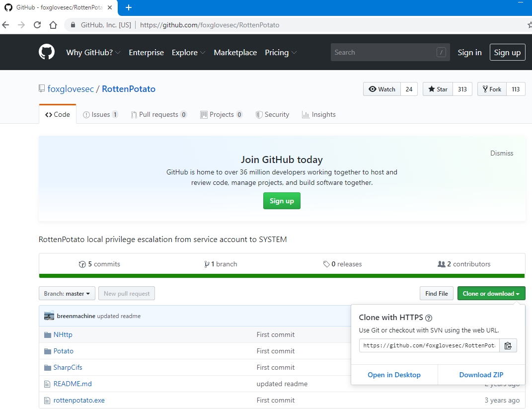Open the README.md file
Image resolution: width=532 pixels, height=410 pixels.
73,384
